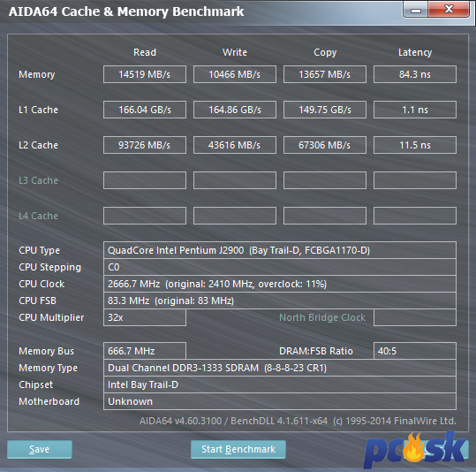Click the CPU FSB label

(x=37, y=301)
